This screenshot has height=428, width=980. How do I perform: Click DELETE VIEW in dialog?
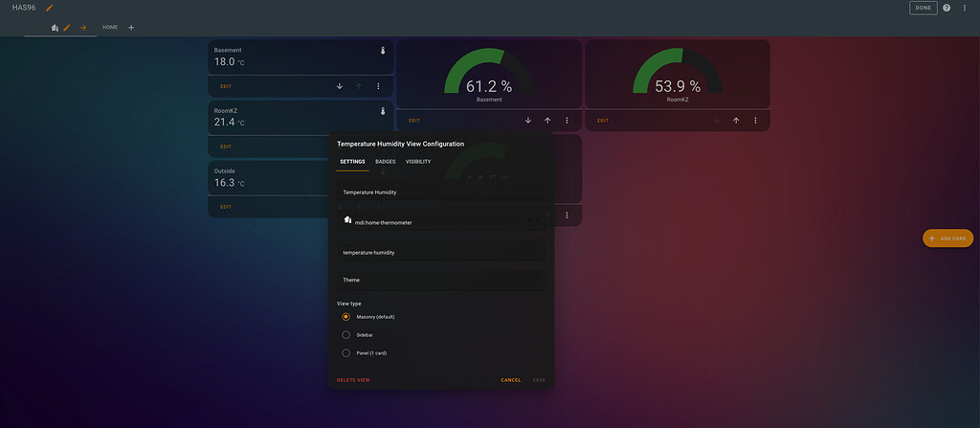(x=353, y=380)
